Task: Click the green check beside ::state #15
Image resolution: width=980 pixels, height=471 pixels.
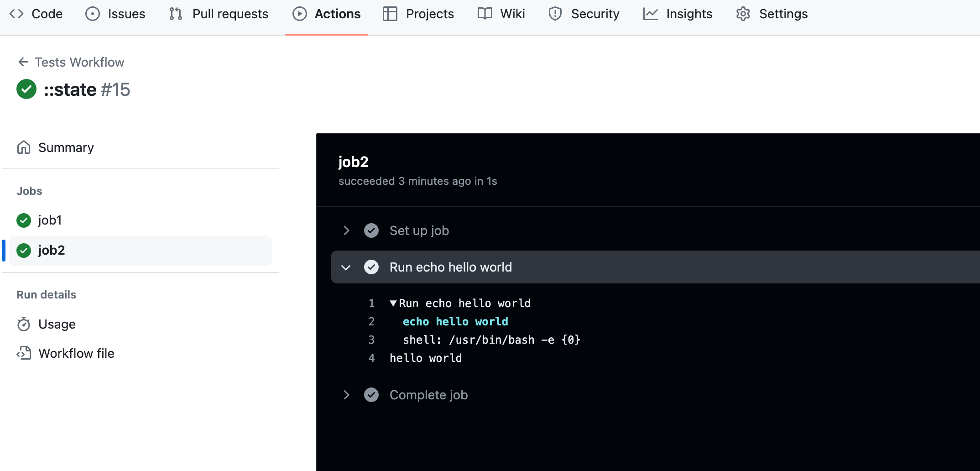Action: 26,89
